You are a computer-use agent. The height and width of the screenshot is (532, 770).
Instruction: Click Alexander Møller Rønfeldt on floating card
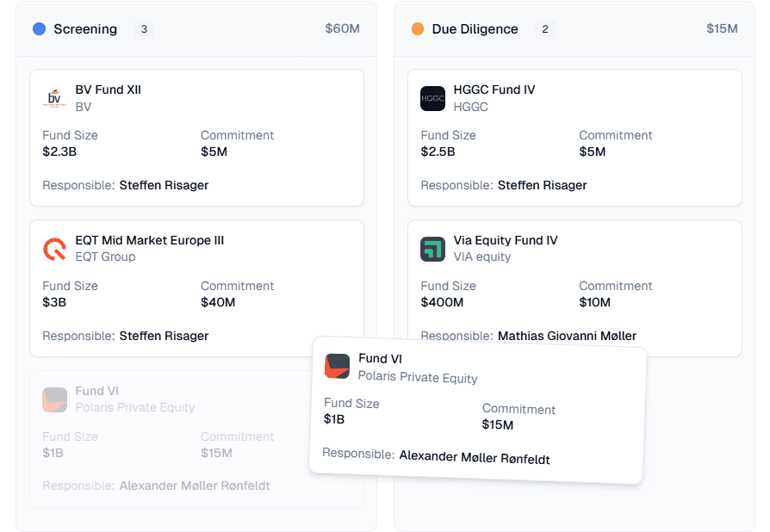click(475, 457)
